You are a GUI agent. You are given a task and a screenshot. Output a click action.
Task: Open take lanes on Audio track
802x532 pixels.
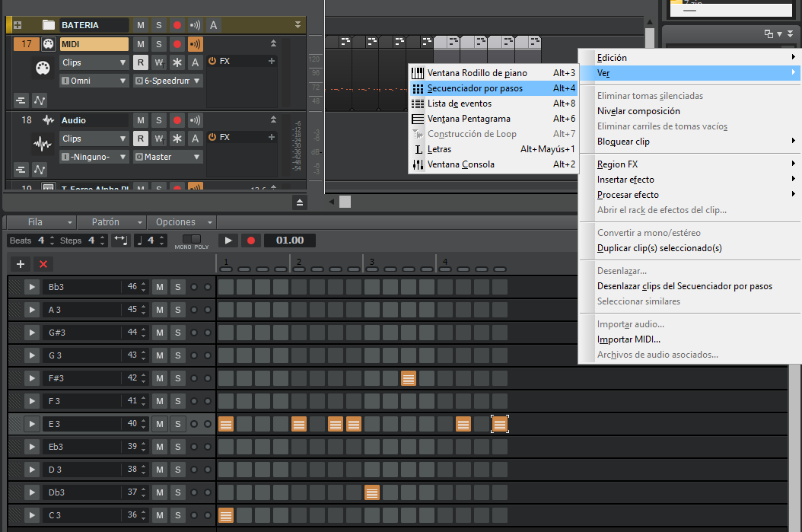(x=21, y=169)
